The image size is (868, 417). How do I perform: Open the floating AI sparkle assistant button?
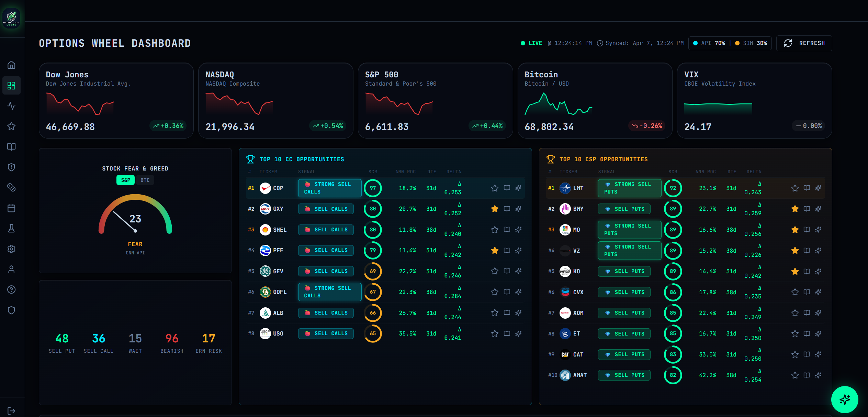tap(845, 399)
